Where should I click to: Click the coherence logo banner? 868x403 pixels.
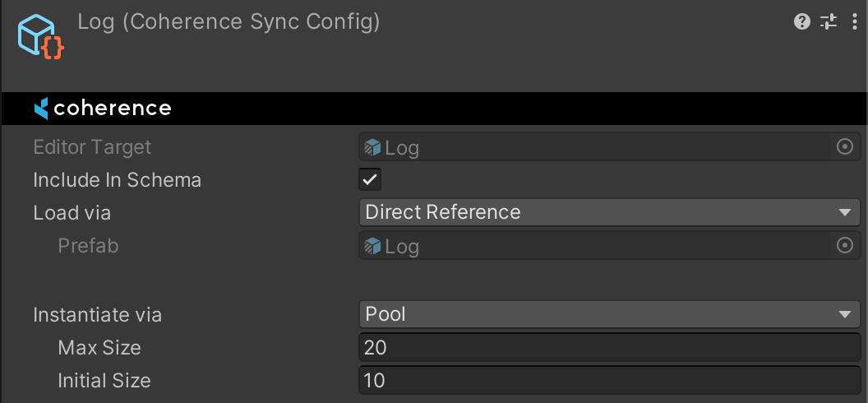(103, 109)
